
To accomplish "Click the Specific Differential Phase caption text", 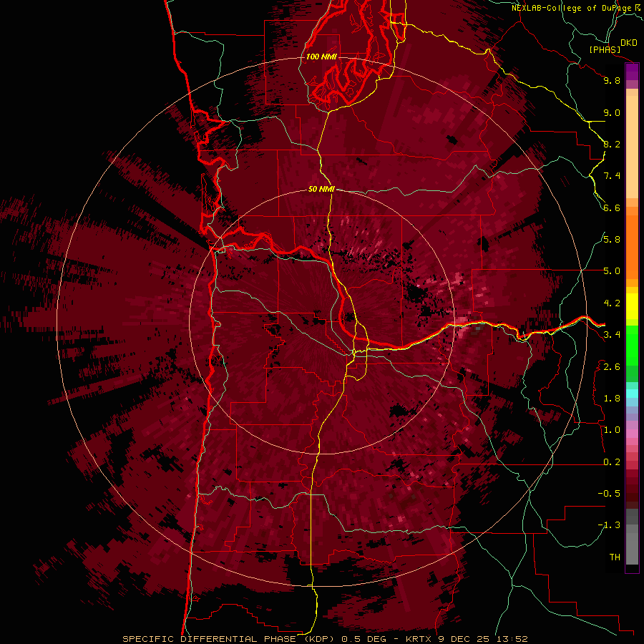I will coord(325,639).
